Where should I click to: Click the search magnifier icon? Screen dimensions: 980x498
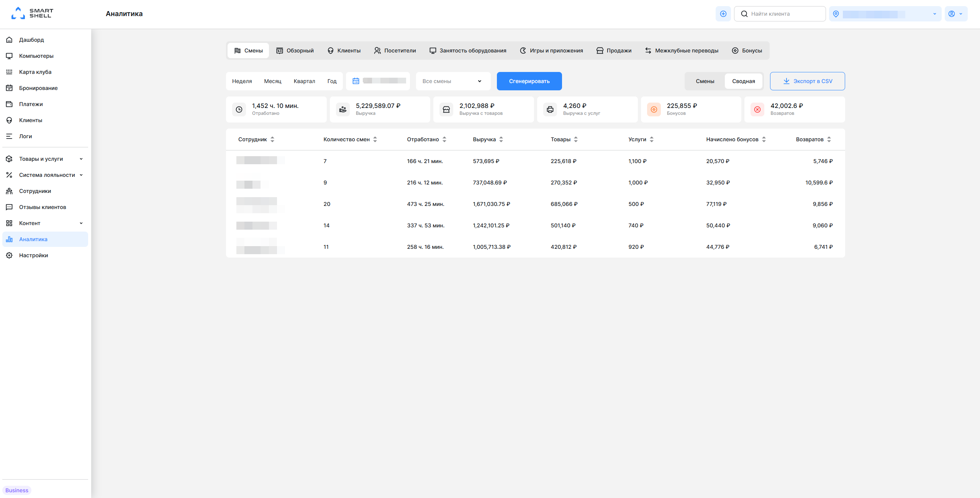[744, 14]
